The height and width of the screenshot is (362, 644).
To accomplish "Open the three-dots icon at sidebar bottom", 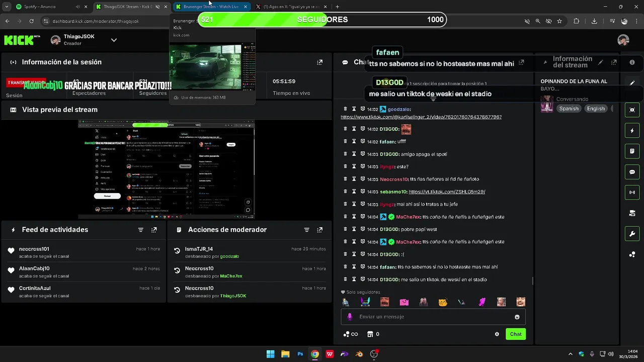I will pos(632,254).
